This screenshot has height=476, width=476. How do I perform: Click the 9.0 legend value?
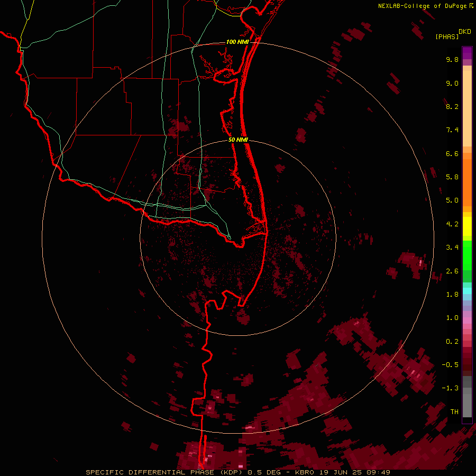(x=452, y=83)
